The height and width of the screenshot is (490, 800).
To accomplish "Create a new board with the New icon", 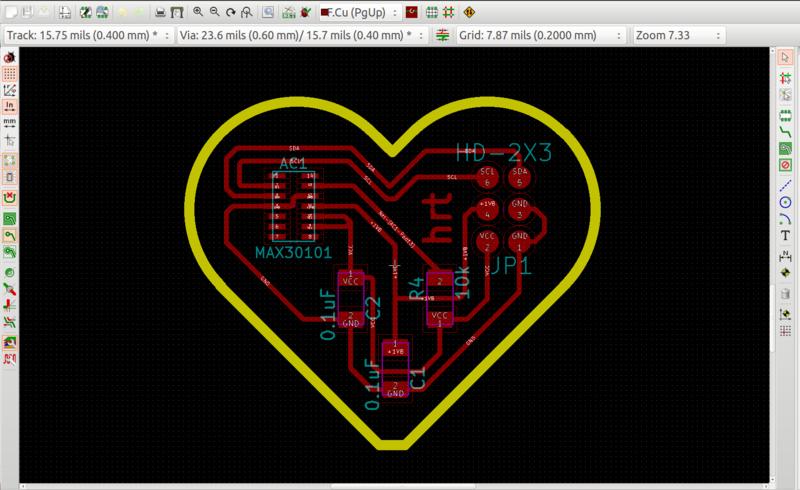I will pyautogui.click(x=12, y=12).
